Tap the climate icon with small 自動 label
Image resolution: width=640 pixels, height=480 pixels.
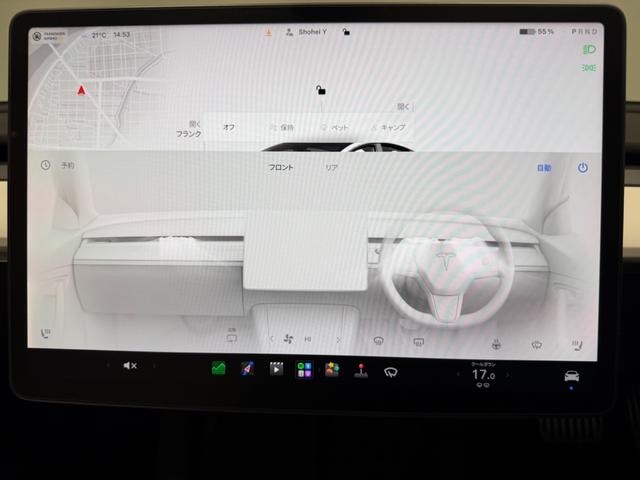click(x=232, y=336)
